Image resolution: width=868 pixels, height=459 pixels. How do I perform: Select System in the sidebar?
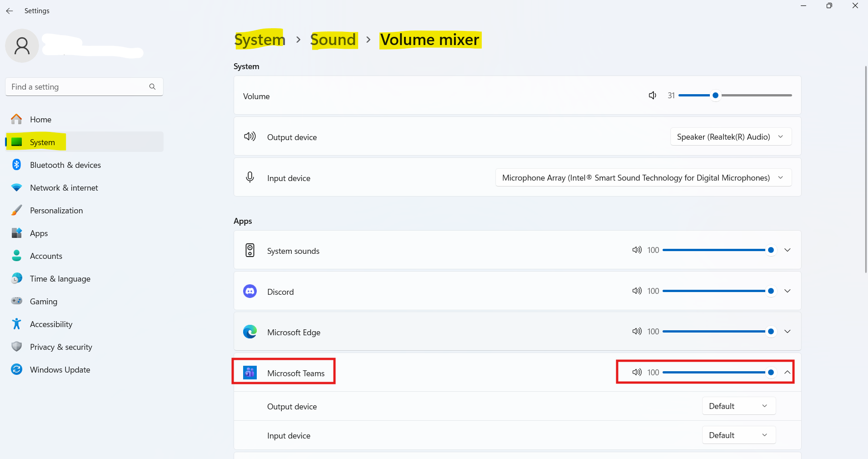85,142
